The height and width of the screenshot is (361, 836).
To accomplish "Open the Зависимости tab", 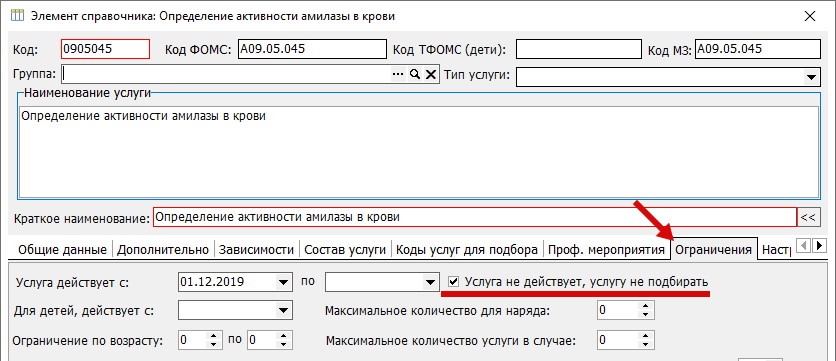I will pos(256,250).
